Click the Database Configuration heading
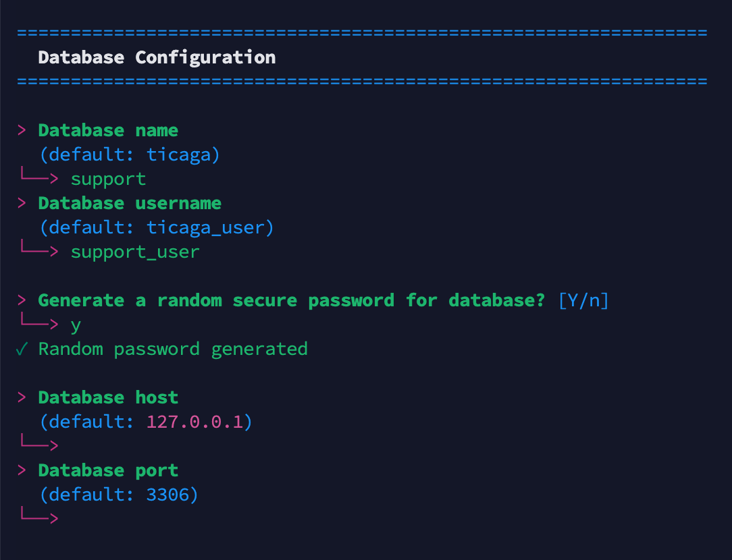The image size is (732, 560). tap(157, 57)
